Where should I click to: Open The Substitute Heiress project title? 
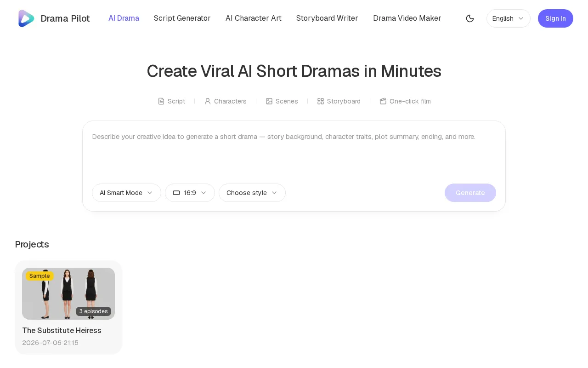(x=62, y=331)
